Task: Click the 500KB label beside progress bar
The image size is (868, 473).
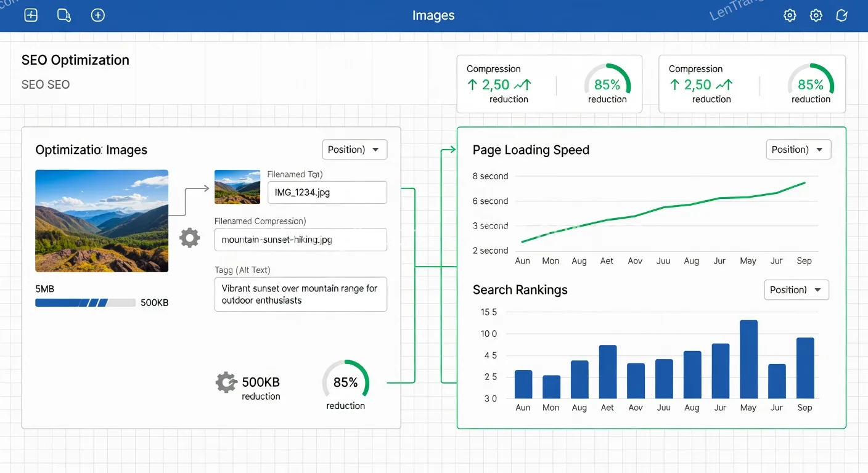Action: [x=154, y=302]
